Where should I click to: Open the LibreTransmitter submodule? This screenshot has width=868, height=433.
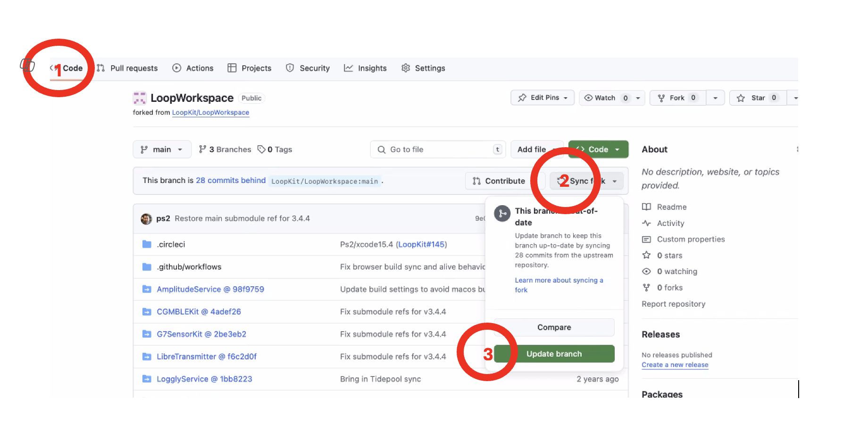pos(207,356)
